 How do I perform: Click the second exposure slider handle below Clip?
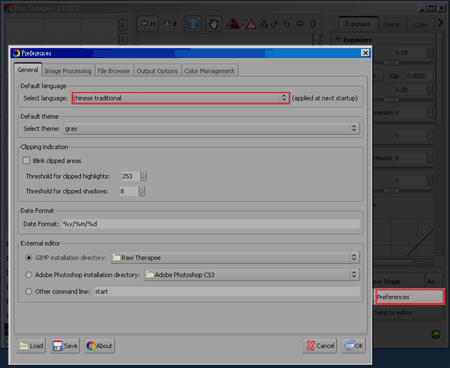[x=391, y=100]
